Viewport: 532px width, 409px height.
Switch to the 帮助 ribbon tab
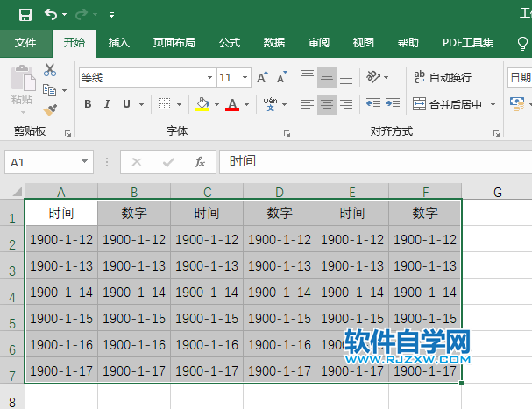point(408,43)
